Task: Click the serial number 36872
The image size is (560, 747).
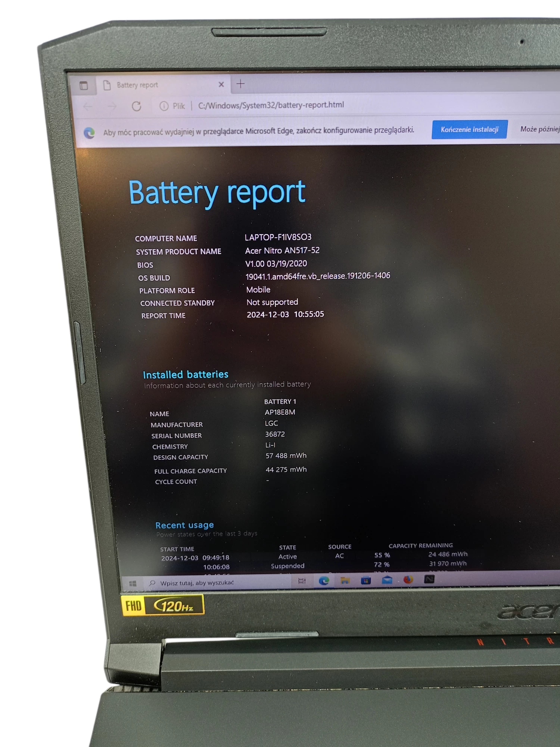Action: click(x=275, y=434)
